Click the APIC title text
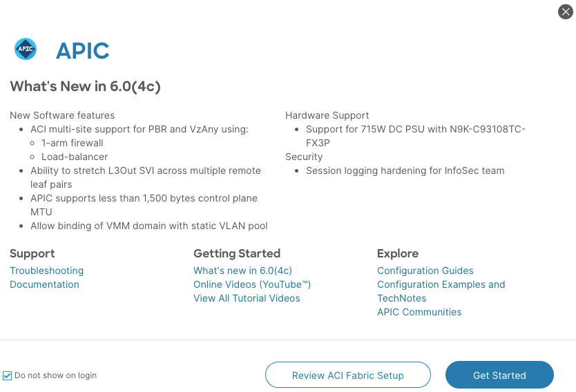Image resolution: width=576 pixels, height=392 pixels. pyautogui.click(x=83, y=50)
